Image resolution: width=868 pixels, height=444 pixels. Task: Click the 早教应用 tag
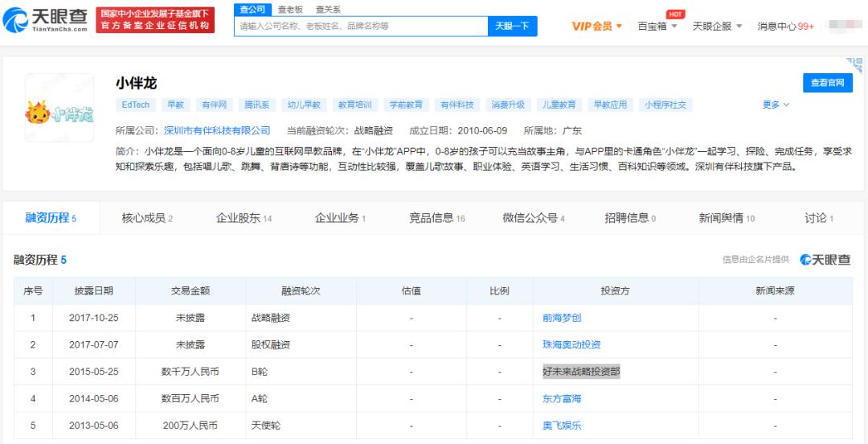(x=610, y=105)
